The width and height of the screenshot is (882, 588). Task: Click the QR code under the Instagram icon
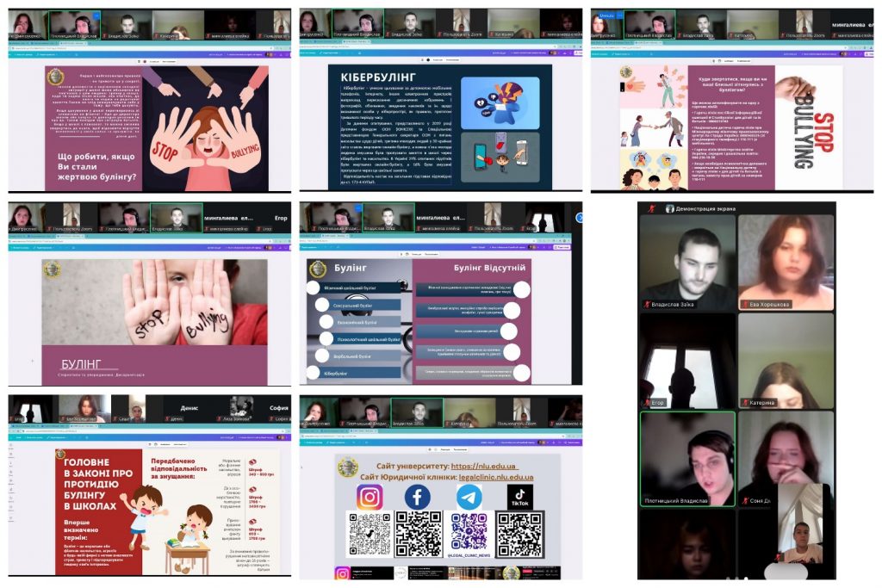370,534
